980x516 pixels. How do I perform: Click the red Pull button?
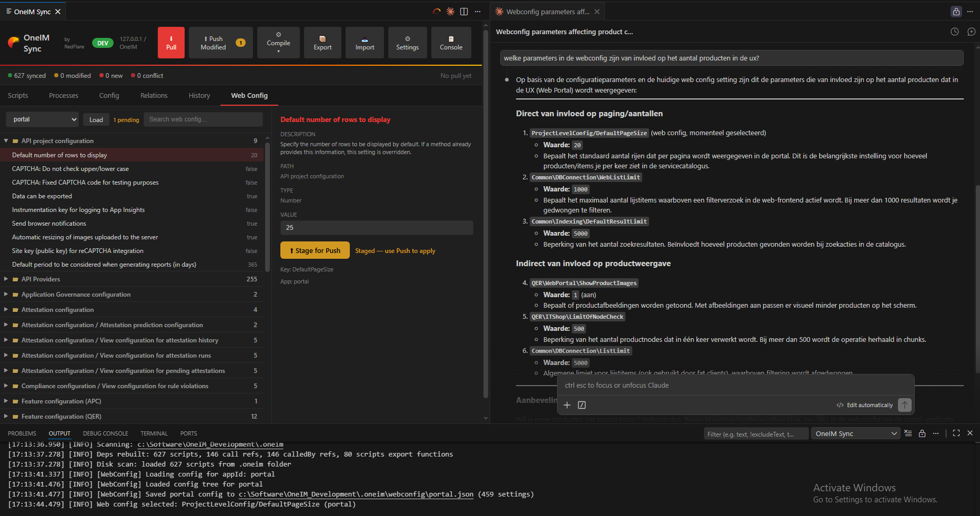(x=171, y=43)
